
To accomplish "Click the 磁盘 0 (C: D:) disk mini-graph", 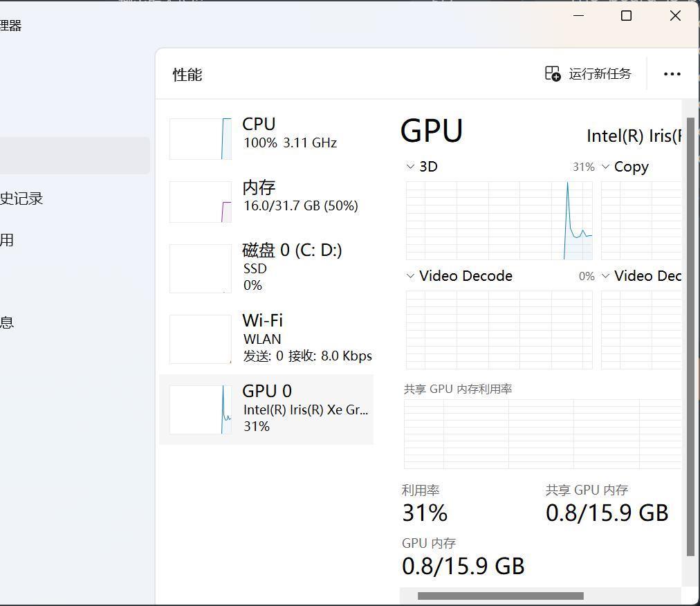I will tap(200, 268).
